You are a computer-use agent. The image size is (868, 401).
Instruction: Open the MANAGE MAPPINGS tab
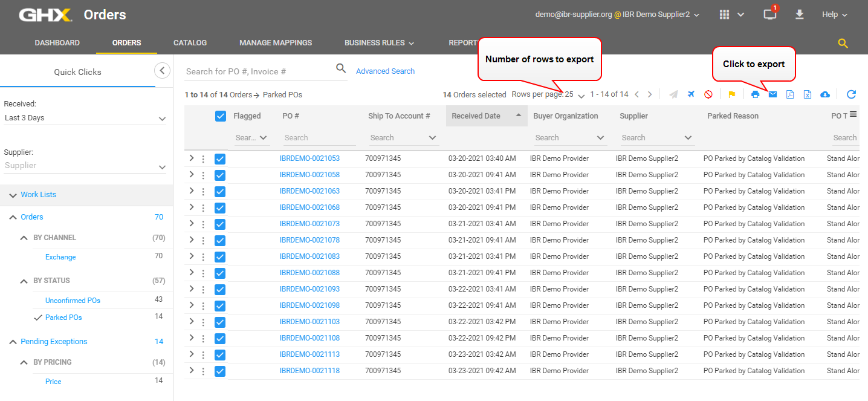[x=276, y=43]
